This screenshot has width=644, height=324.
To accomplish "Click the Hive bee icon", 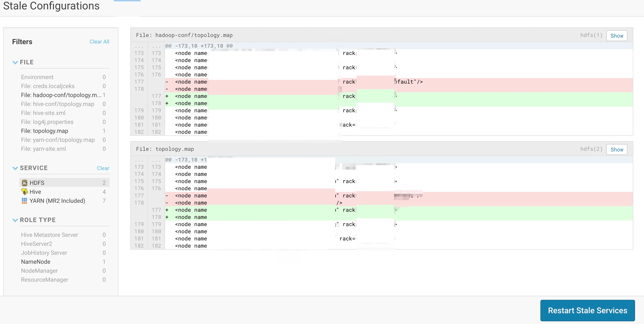I will click(24, 192).
